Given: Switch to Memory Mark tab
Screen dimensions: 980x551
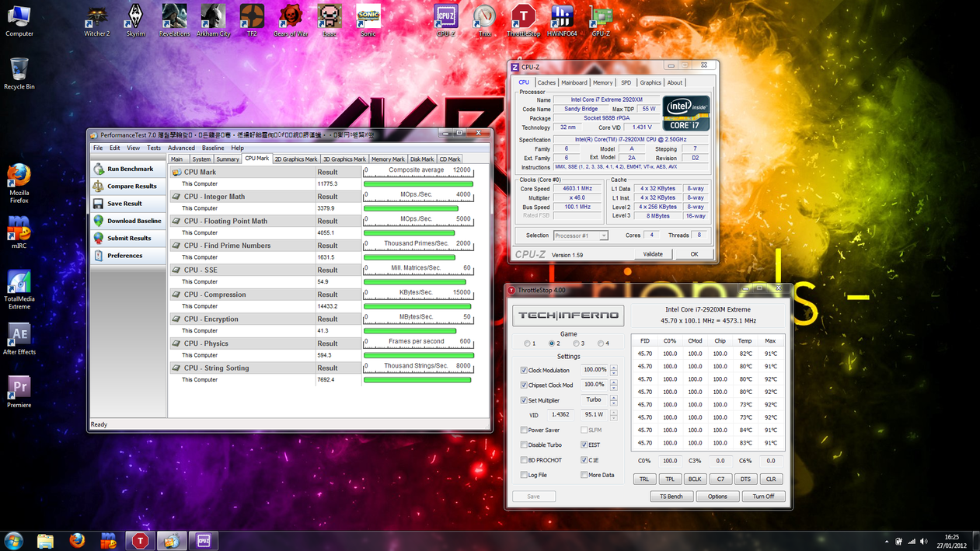Looking at the screenshot, I should tap(388, 159).
